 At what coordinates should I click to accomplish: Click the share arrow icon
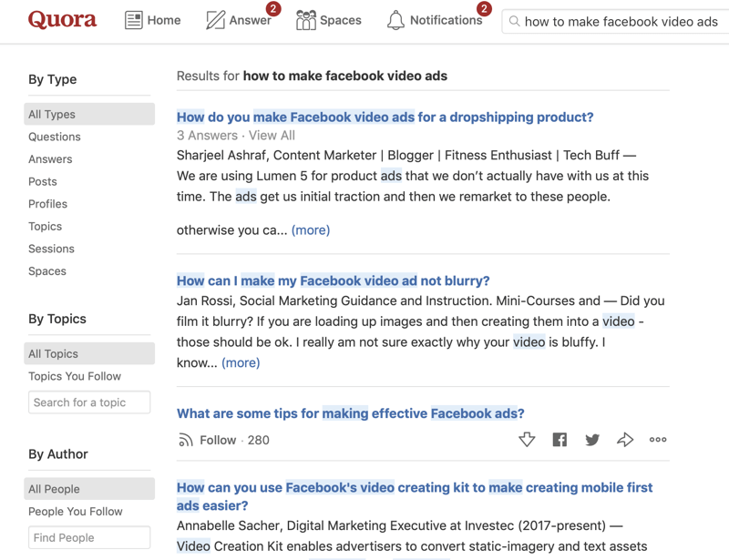coord(625,439)
